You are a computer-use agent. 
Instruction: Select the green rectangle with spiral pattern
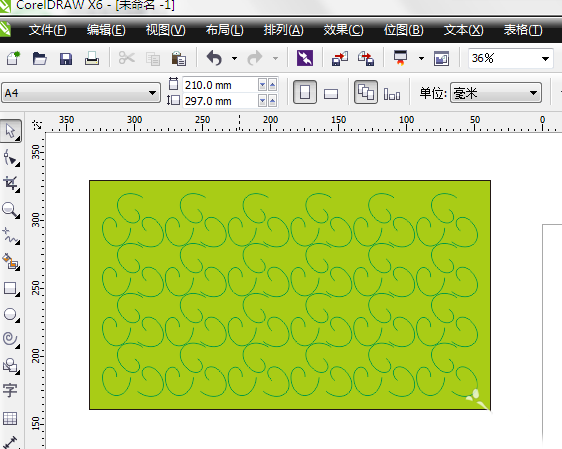coord(290,295)
